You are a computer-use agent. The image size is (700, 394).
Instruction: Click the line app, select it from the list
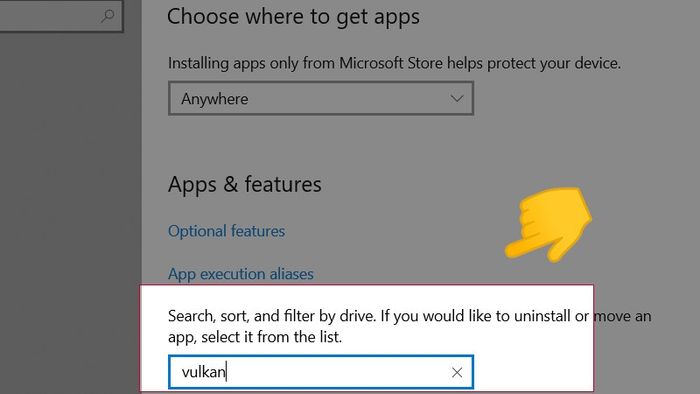pyautogui.click(x=255, y=337)
